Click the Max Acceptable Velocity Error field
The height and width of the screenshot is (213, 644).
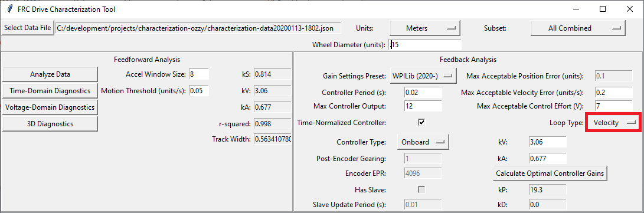point(614,93)
